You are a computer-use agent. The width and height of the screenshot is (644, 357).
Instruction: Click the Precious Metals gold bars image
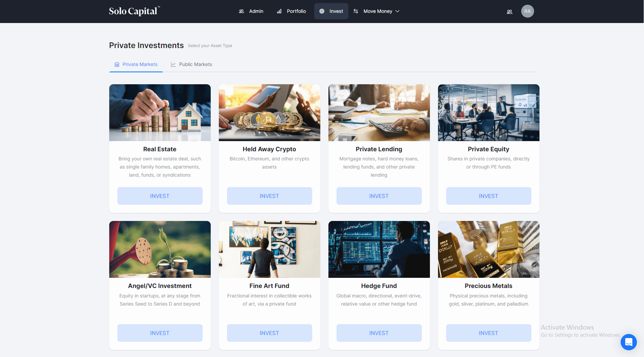point(488,249)
